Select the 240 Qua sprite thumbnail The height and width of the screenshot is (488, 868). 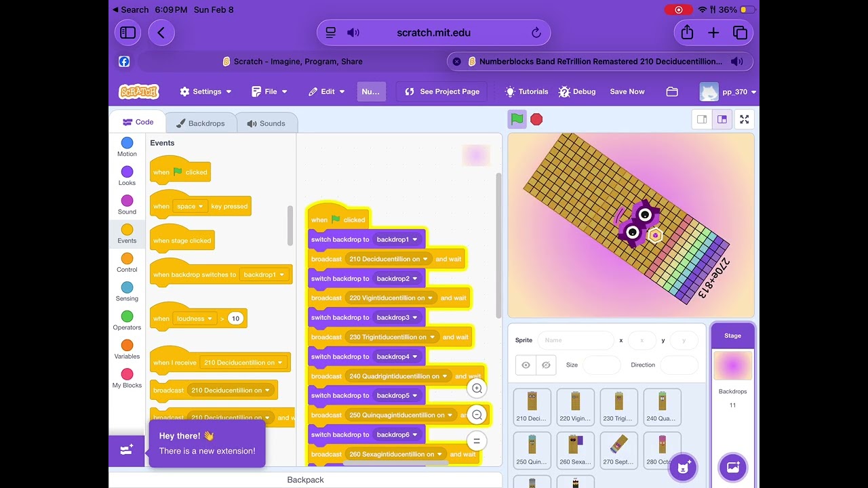(662, 407)
